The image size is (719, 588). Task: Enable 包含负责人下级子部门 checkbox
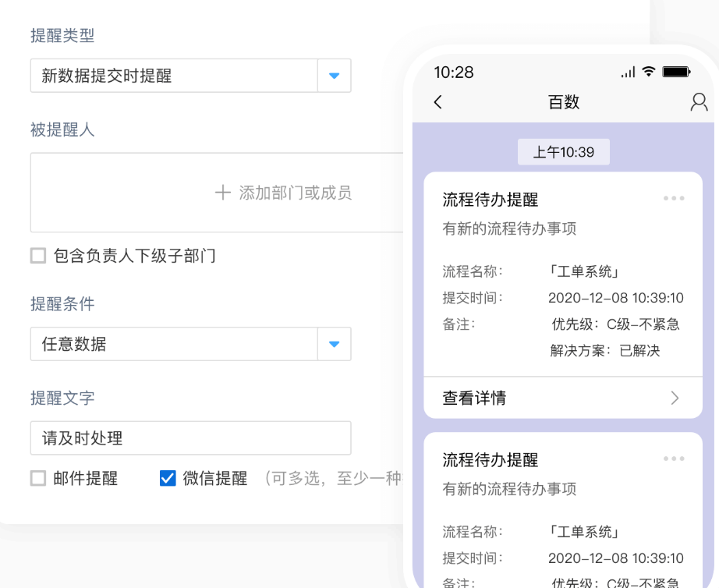(x=38, y=256)
